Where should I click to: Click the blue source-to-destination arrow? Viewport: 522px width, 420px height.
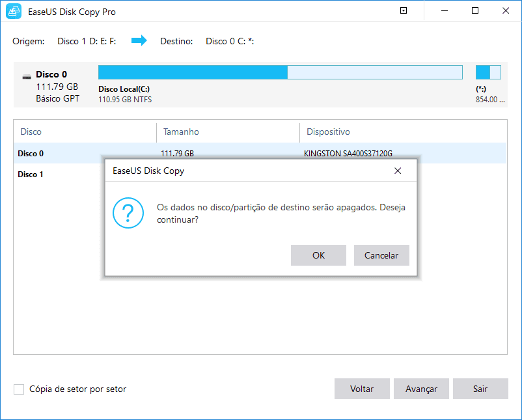point(139,40)
